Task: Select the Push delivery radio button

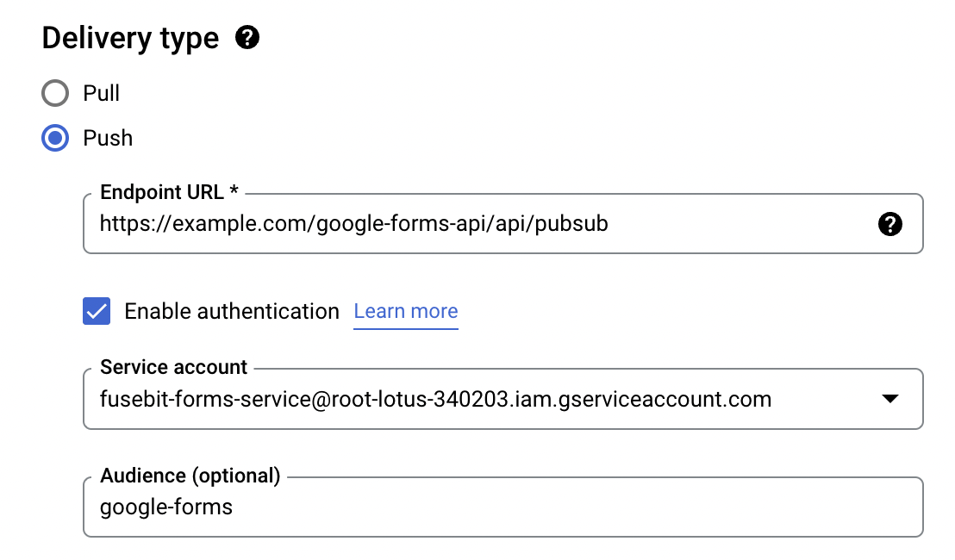Action: [x=55, y=138]
